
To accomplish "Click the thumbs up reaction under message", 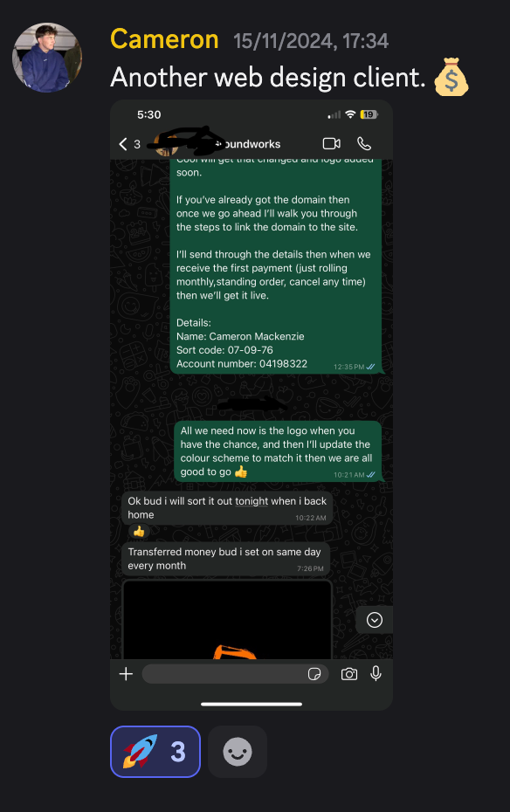I will pyautogui.click(x=139, y=532).
